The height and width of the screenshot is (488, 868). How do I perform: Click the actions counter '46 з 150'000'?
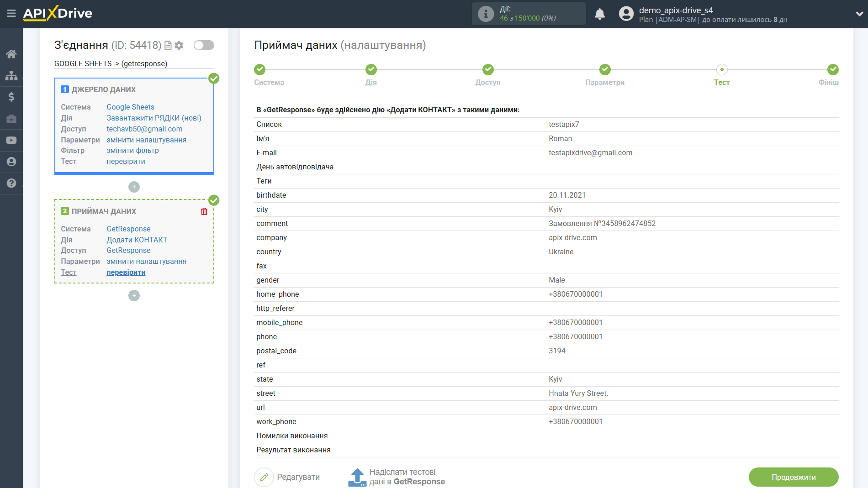[520, 18]
